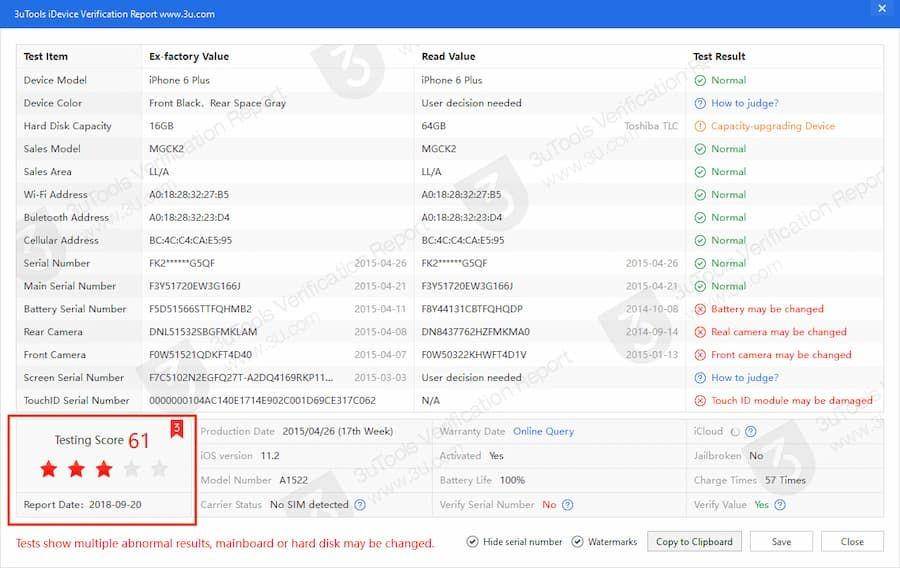Viewport: 900px width, 568px height.
Task: Click the help icon next to iCloud
Action: tap(750, 431)
